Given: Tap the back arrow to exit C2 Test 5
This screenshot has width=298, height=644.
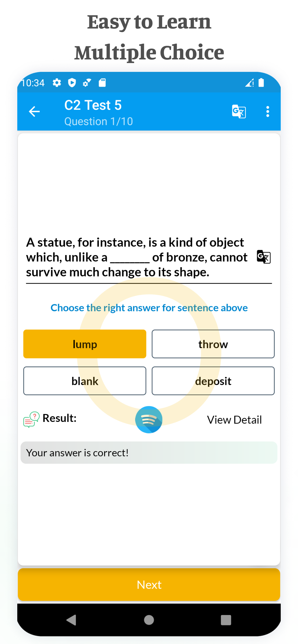Looking at the screenshot, I should click(34, 112).
